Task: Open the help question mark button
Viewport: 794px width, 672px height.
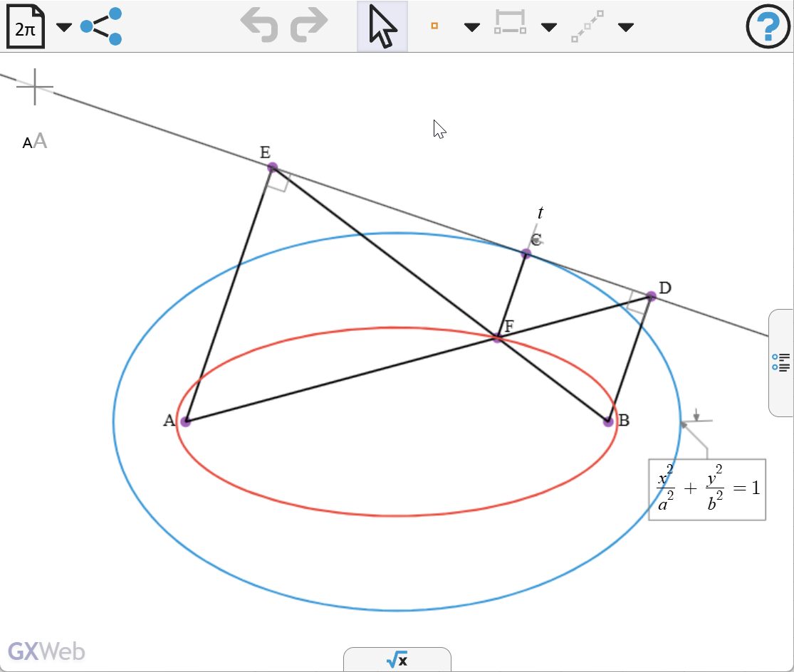Action: click(x=768, y=26)
